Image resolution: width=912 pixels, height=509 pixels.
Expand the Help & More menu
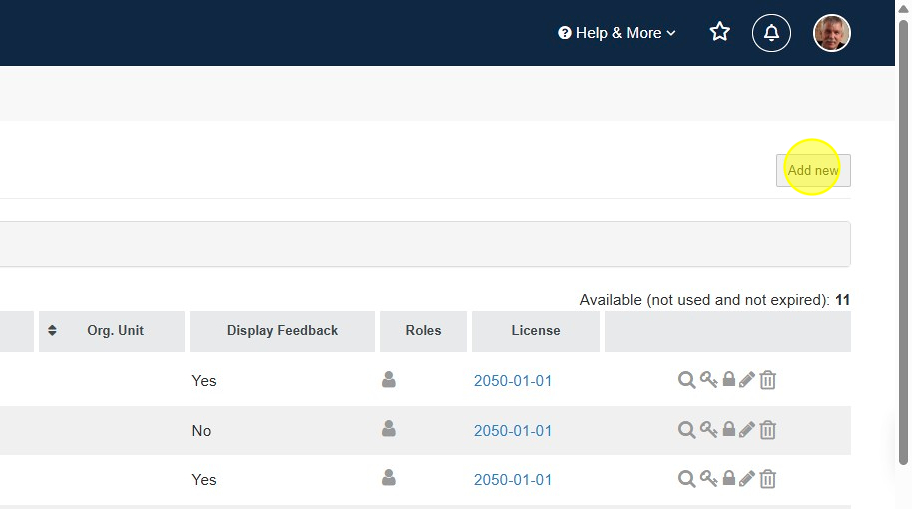coord(617,33)
